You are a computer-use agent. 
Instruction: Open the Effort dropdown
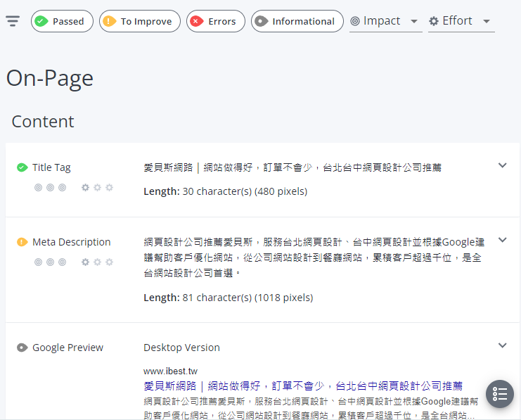click(461, 21)
